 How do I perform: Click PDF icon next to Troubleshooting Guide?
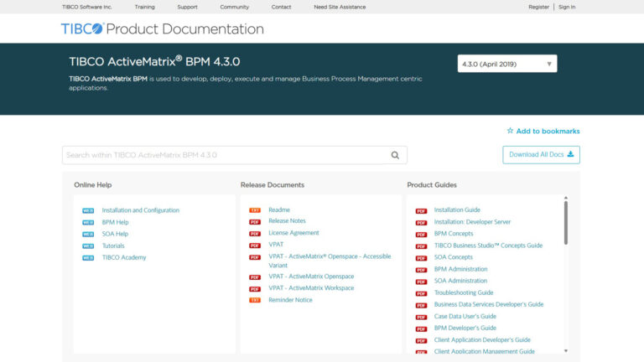421,294
